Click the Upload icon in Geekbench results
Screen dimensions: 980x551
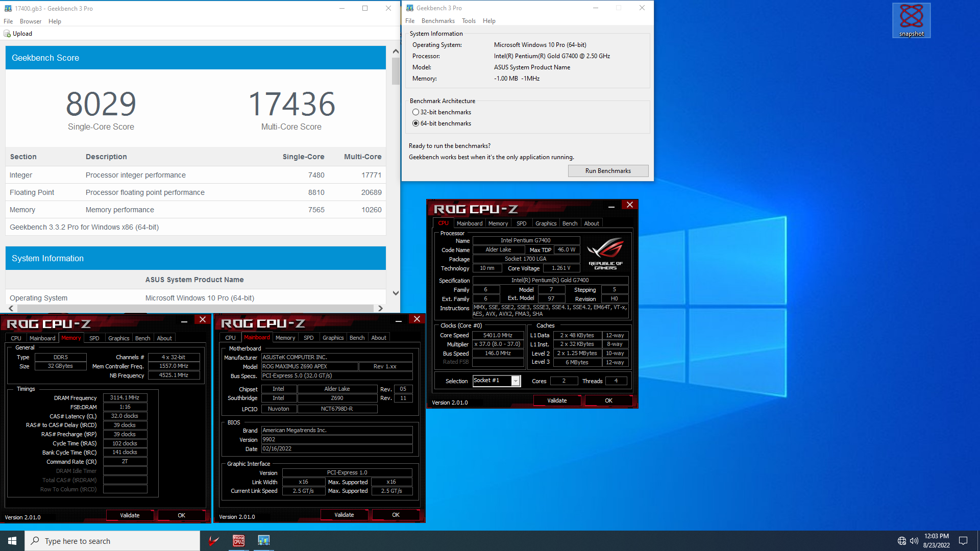click(7, 34)
